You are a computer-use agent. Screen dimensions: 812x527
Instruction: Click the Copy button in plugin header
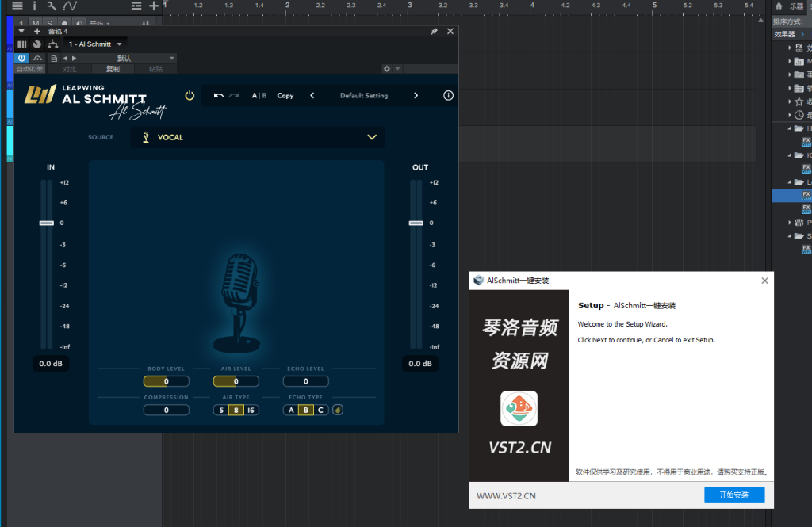click(x=285, y=96)
